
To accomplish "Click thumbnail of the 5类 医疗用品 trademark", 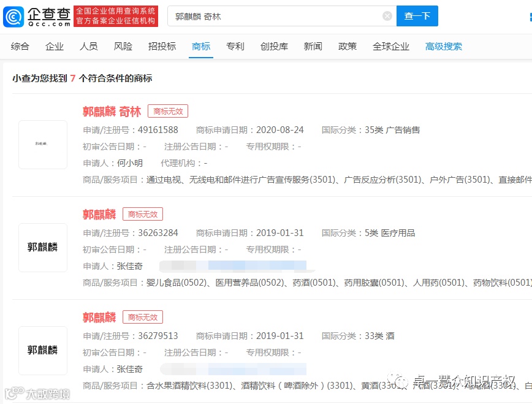I will click(43, 248).
